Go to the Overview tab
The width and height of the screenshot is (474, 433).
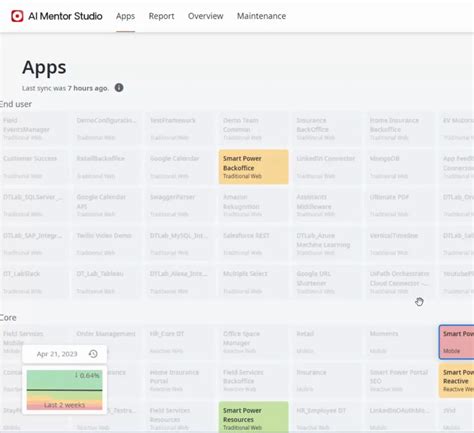206,16
